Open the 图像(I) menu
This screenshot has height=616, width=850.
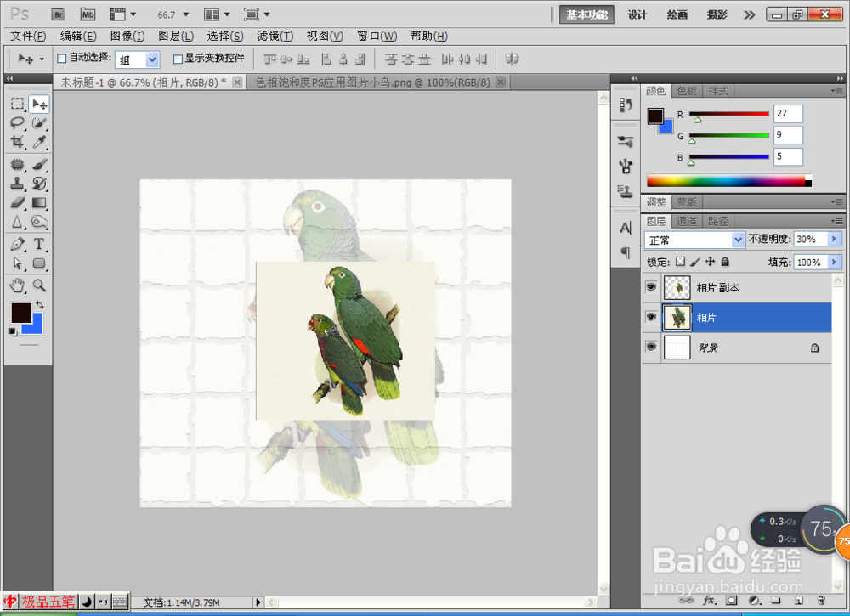(x=127, y=37)
